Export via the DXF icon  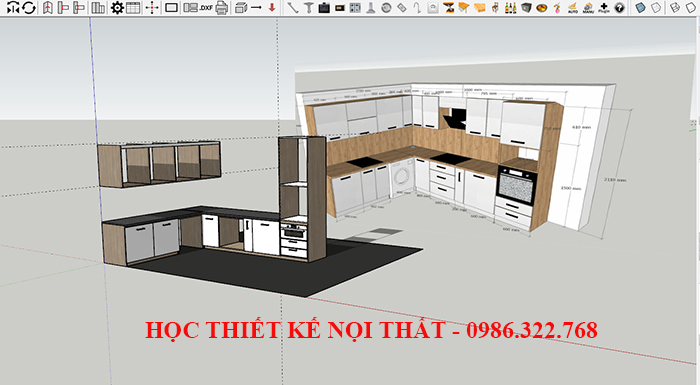[206, 8]
